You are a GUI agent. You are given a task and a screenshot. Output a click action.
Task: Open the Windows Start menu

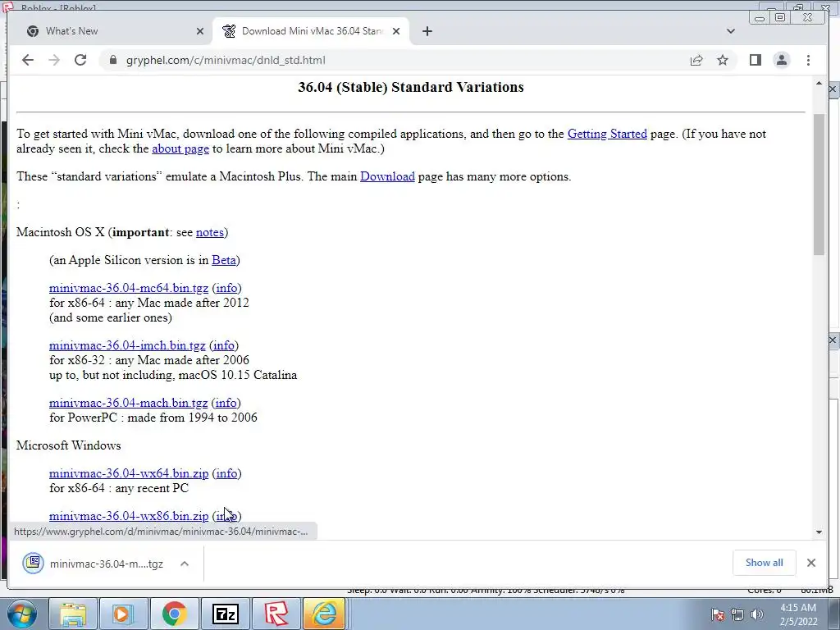coord(21,614)
